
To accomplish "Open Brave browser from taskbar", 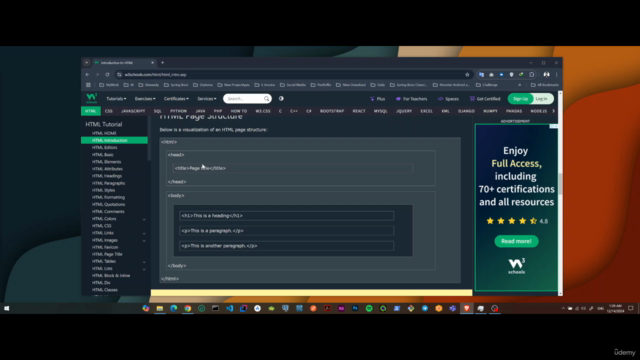I will click(467, 309).
